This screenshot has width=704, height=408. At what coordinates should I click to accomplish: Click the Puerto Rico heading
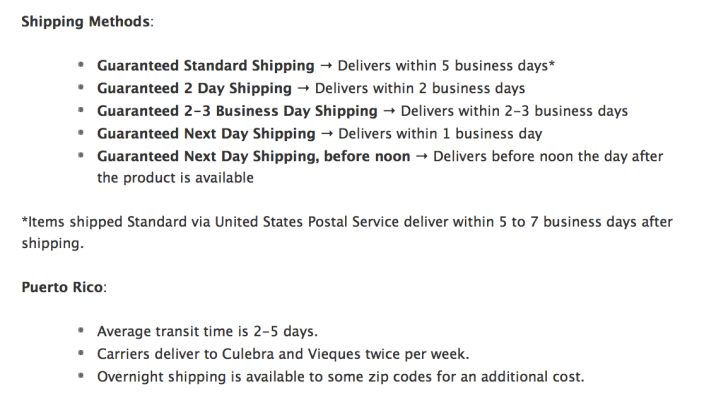(63, 287)
